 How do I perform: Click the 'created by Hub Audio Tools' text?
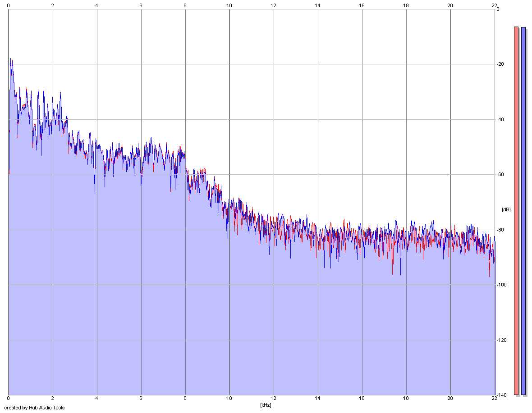coord(34,408)
